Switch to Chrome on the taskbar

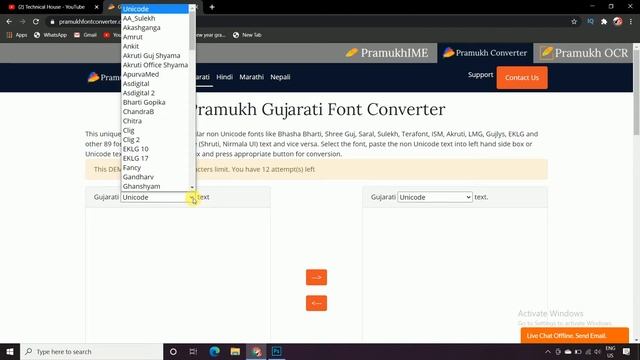(x=256, y=351)
